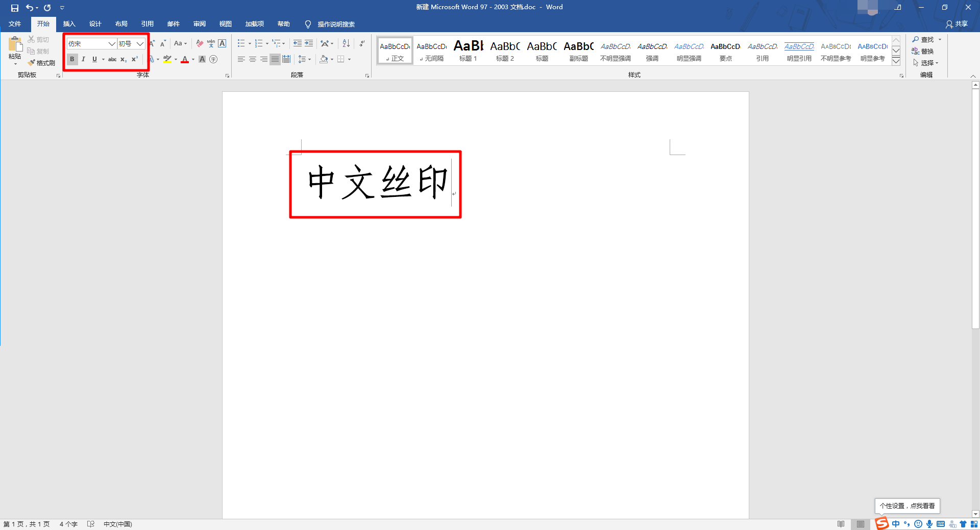Viewport: 980px width, 530px height.
Task: Apply the yellow text highlight color
Action: click(x=167, y=59)
